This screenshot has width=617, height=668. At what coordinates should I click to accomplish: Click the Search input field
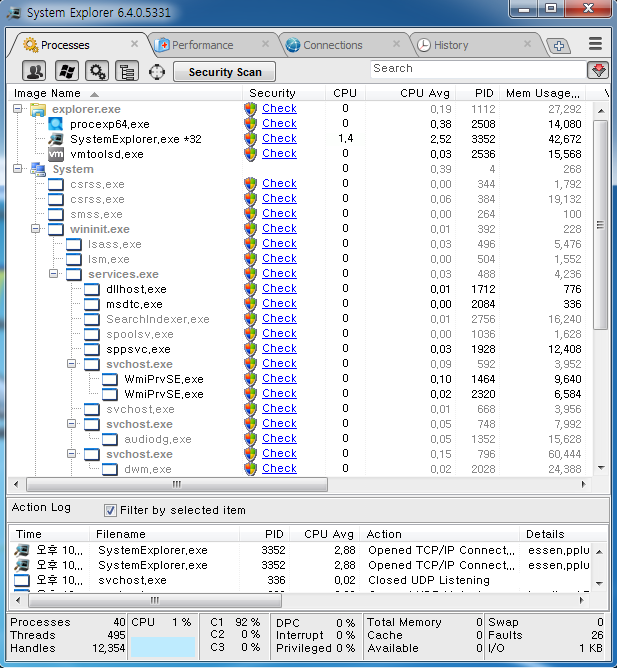tap(478, 69)
